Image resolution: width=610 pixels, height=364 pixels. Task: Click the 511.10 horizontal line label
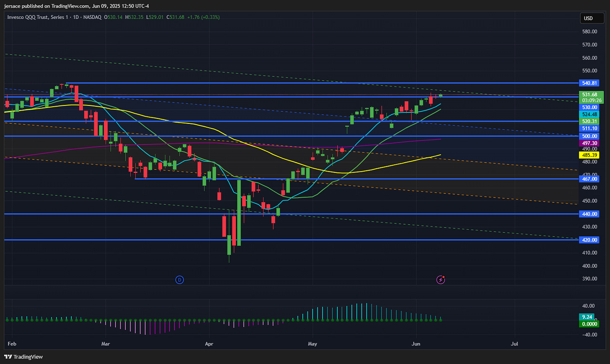point(589,128)
